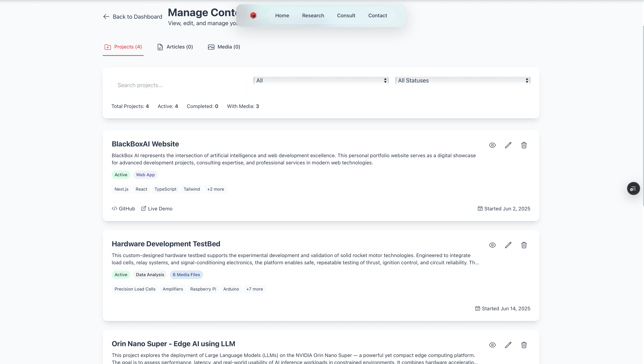Click the Search projects input field
The width and height of the screenshot is (644, 364).
(x=179, y=85)
